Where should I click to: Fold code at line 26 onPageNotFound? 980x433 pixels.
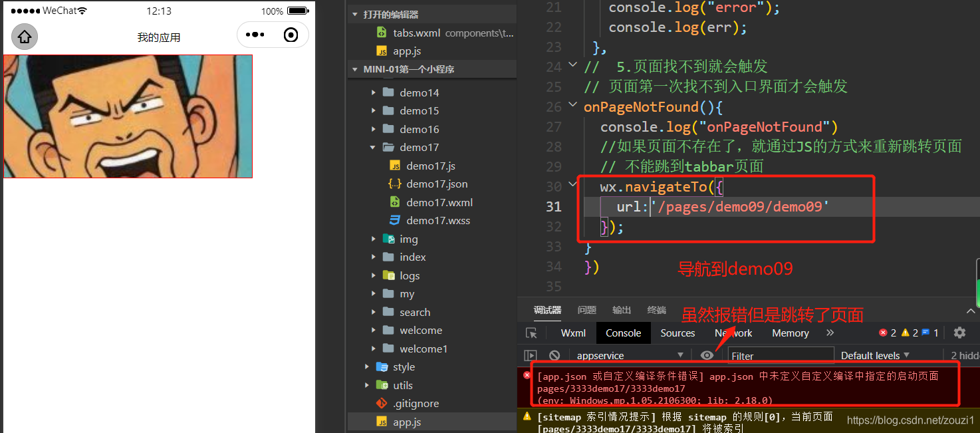coord(573,106)
